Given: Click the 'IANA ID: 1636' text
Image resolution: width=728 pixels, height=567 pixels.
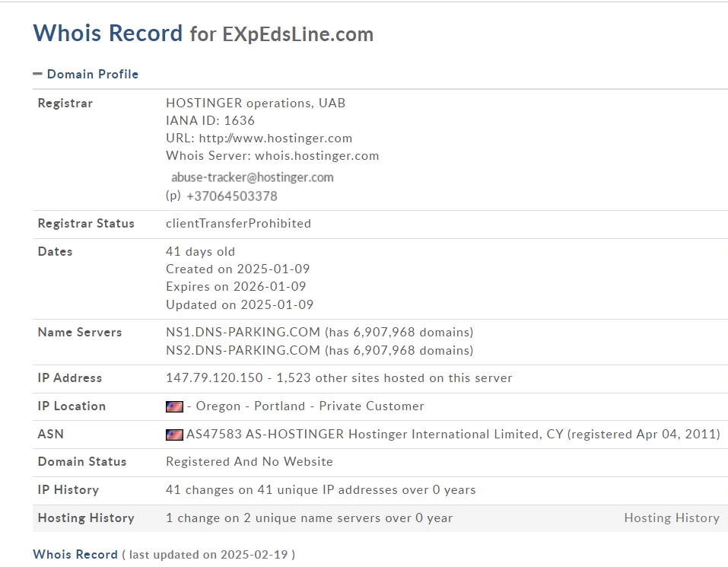Looking at the screenshot, I should (x=210, y=121).
